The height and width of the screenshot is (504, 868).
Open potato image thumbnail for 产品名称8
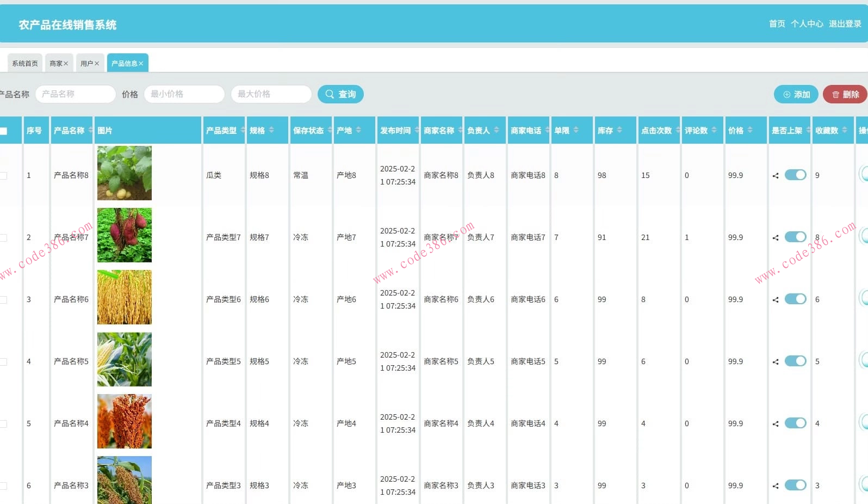point(125,173)
